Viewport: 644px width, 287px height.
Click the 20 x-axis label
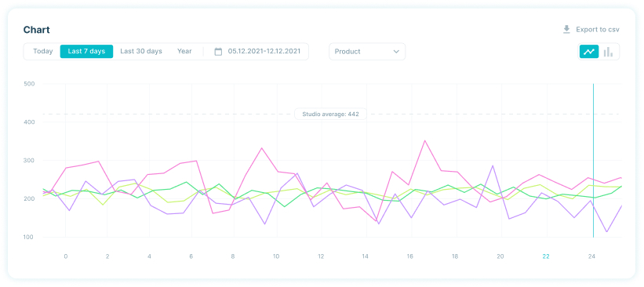click(500, 256)
